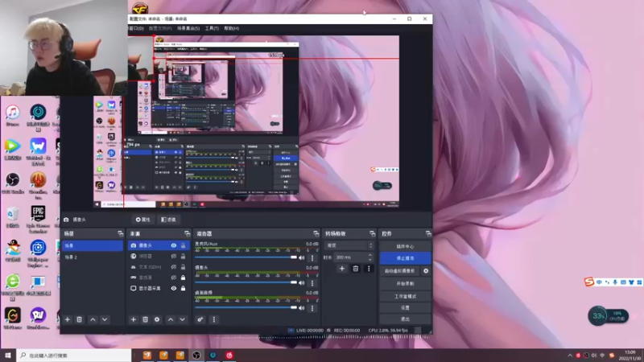The image size is (644, 362).
Task: Move the selected scene down
Action: [105, 319]
